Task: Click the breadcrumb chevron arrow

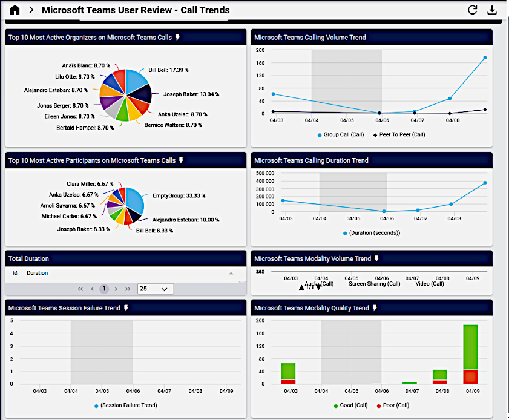Action: click(x=31, y=10)
